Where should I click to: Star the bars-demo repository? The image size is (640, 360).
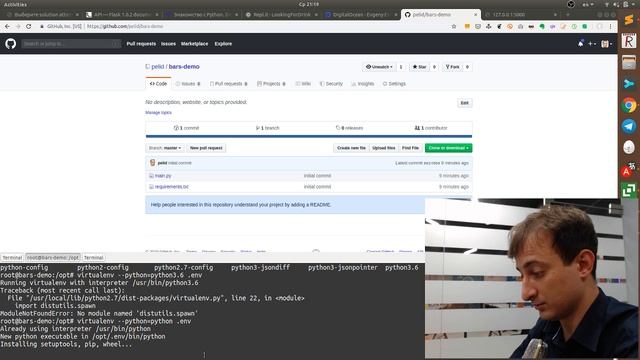coord(419,67)
